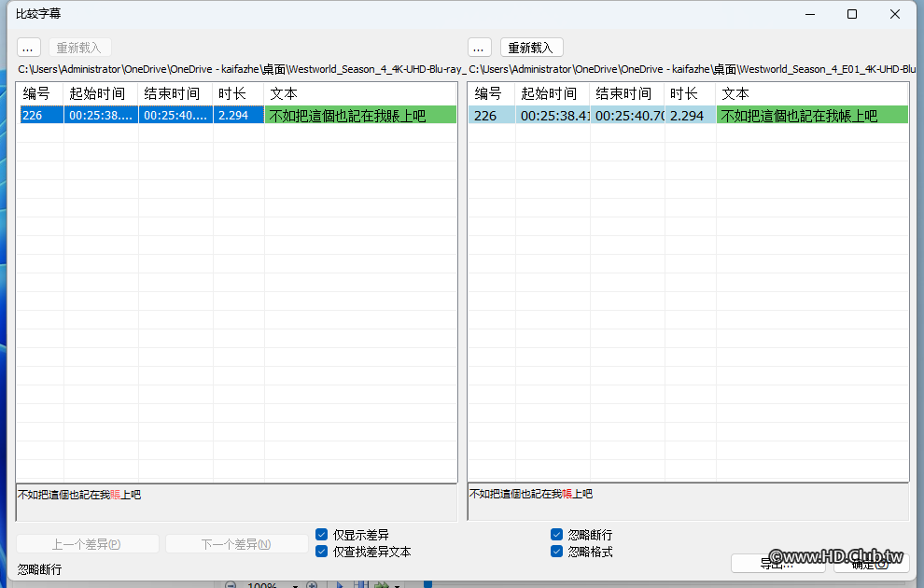This screenshot has height=588, width=924.
Task: Click right table 编号 column header
Action: (x=492, y=93)
